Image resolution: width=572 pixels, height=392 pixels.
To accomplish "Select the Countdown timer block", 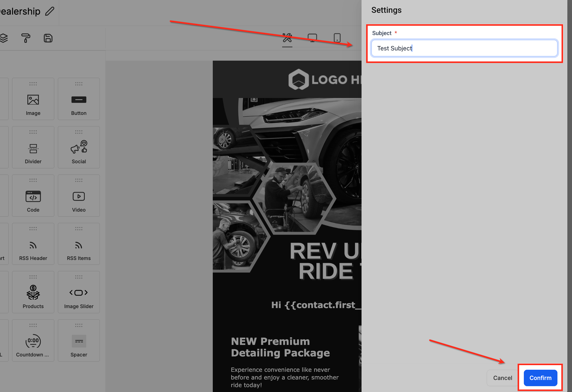I will (x=33, y=341).
